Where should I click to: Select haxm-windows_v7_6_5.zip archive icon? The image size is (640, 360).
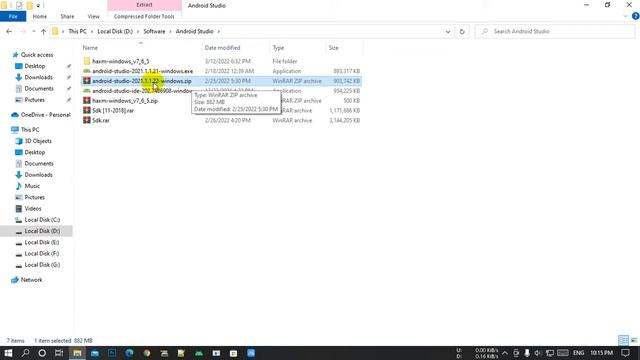(x=87, y=100)
